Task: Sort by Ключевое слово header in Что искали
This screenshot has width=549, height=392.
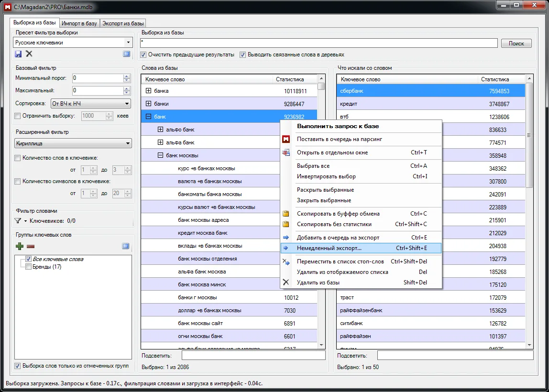Action: click(407, 79)
